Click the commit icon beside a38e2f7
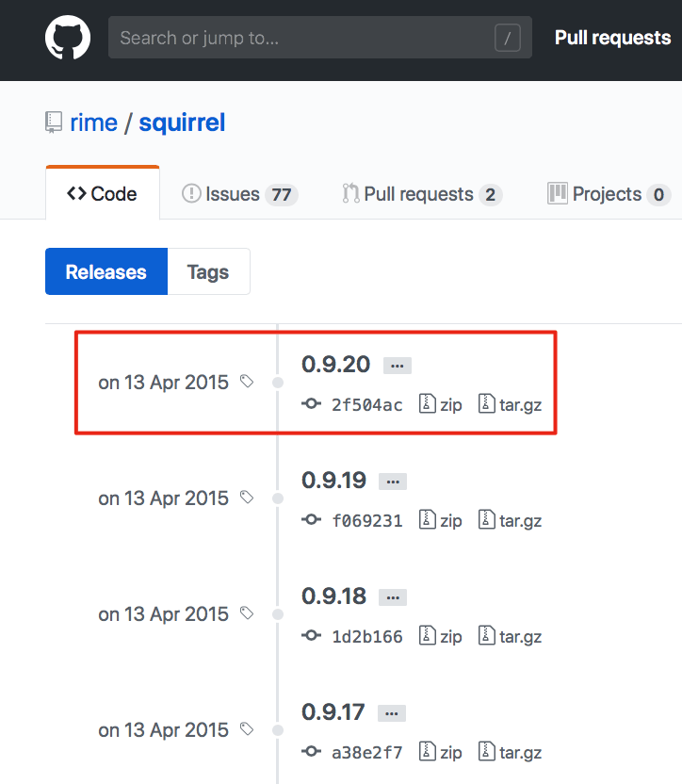682x784 pixels. (x=311, y=752)
